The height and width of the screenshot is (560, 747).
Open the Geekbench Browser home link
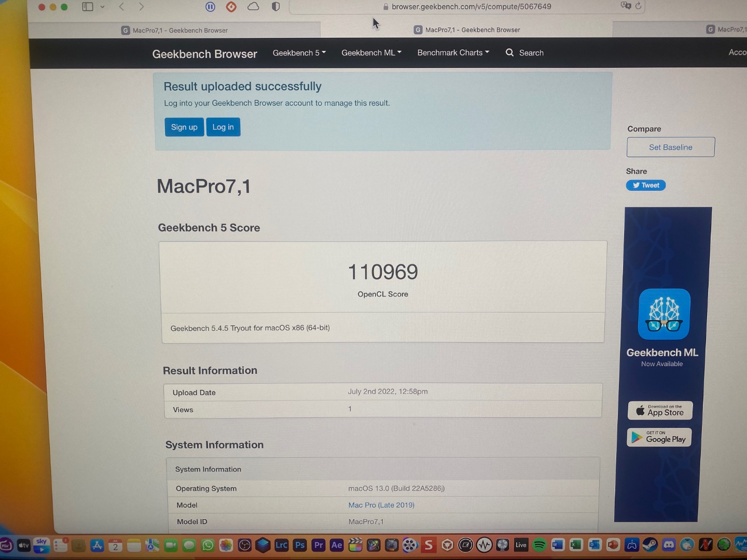tap(204, 54)
